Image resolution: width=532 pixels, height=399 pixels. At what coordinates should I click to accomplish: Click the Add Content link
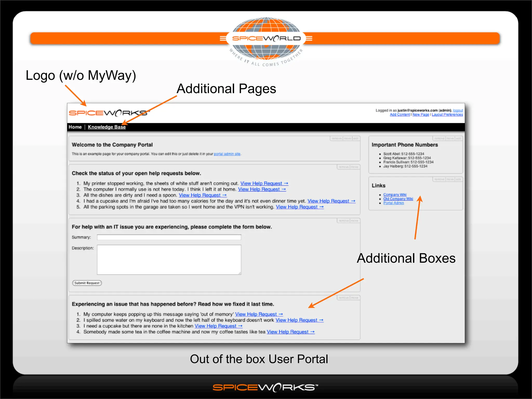pos(400,115)
